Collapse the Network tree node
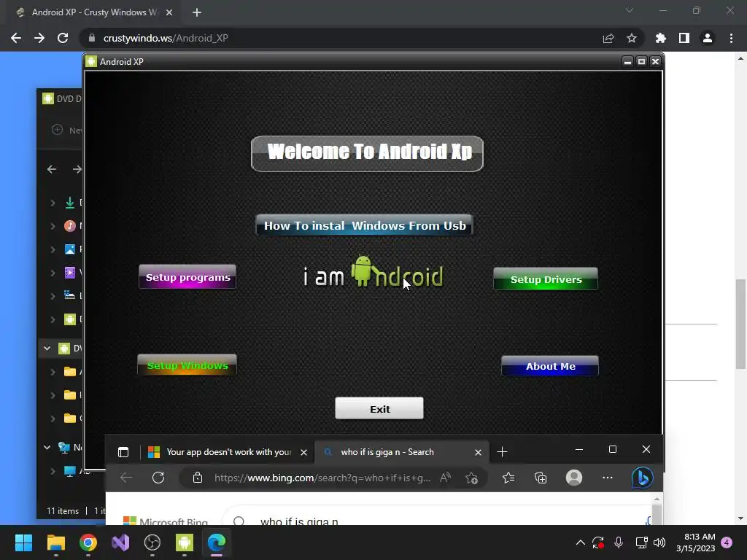Screen dimensions: 747x560 [47, 447]
